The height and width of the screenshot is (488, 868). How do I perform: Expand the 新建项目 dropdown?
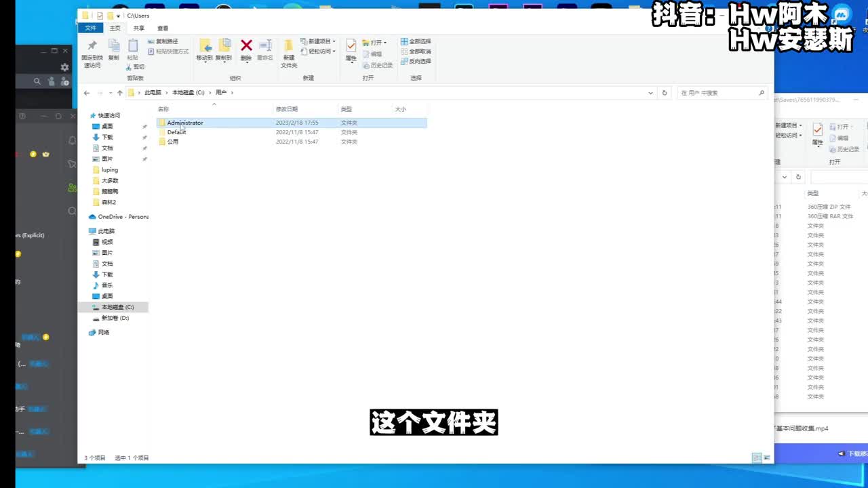(318, 41)
